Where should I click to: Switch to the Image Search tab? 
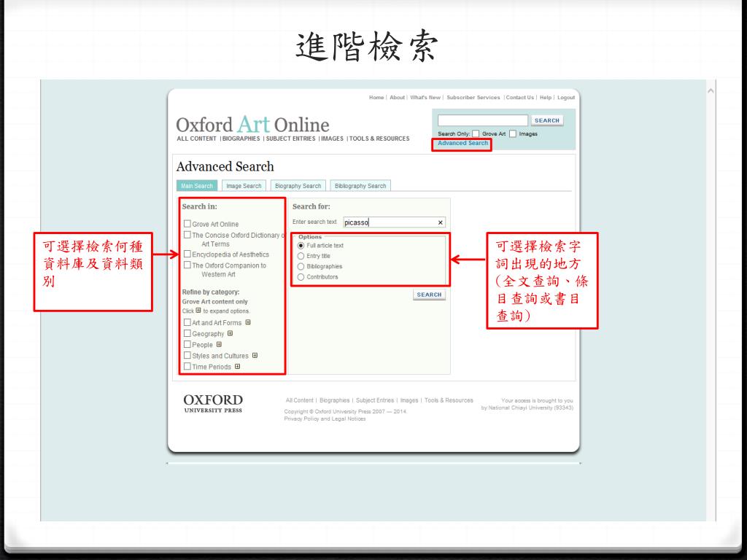point(244,186)
